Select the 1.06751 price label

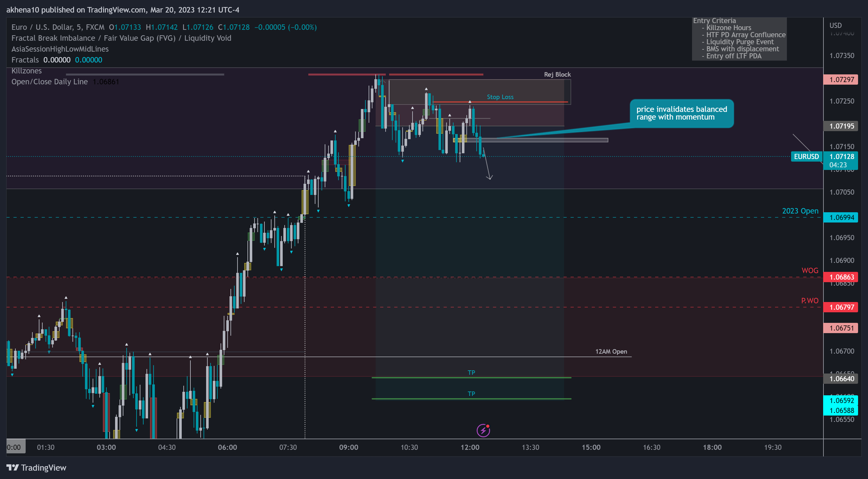[x=841, y=328]
